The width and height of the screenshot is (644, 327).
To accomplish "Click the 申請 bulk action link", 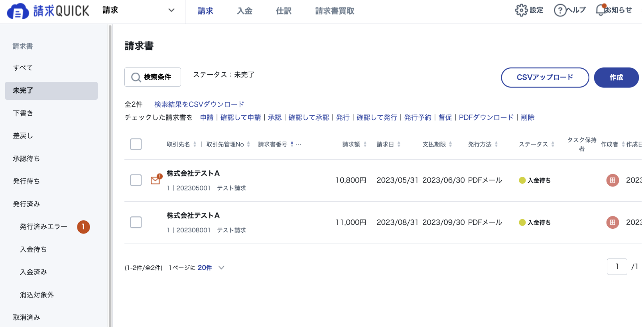I will [x=207, y=117].
